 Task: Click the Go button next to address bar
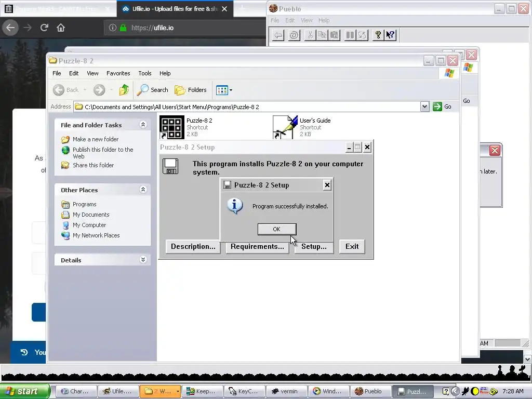point(442,107)
